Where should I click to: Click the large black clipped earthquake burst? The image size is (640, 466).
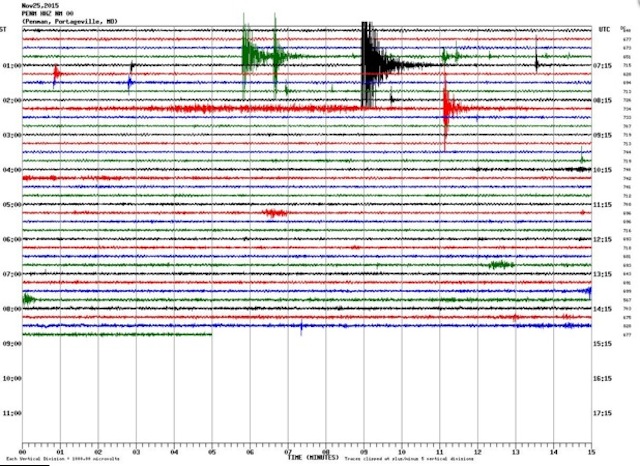click(371, 64)
